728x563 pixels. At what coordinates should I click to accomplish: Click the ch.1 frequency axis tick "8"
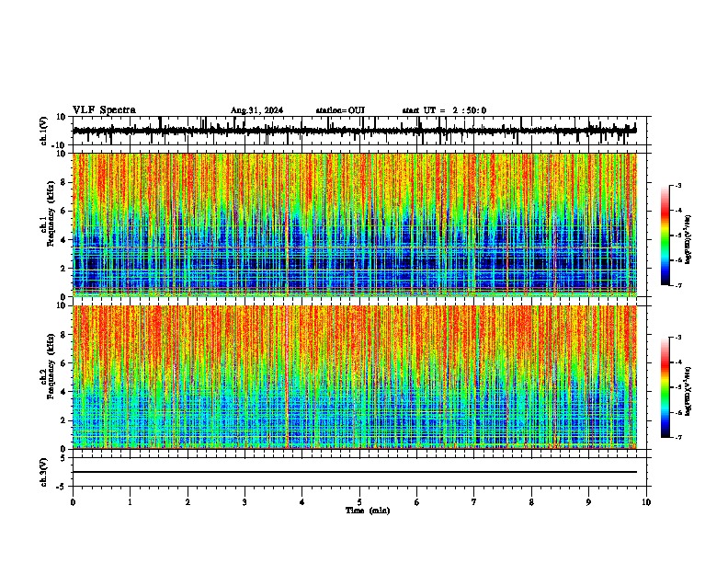click(63, 182)
